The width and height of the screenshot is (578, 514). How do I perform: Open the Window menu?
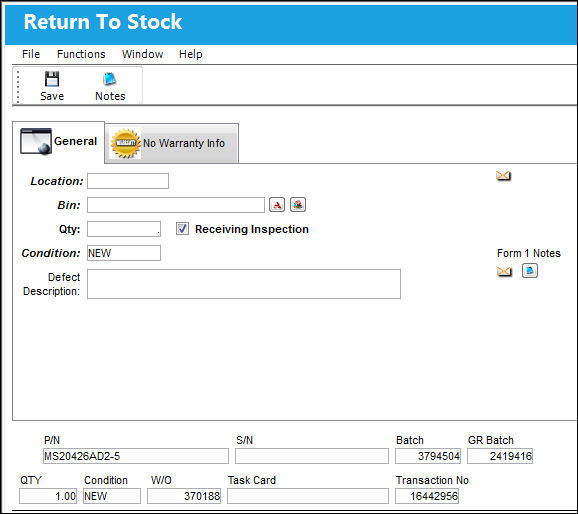(x=142, y=54)
